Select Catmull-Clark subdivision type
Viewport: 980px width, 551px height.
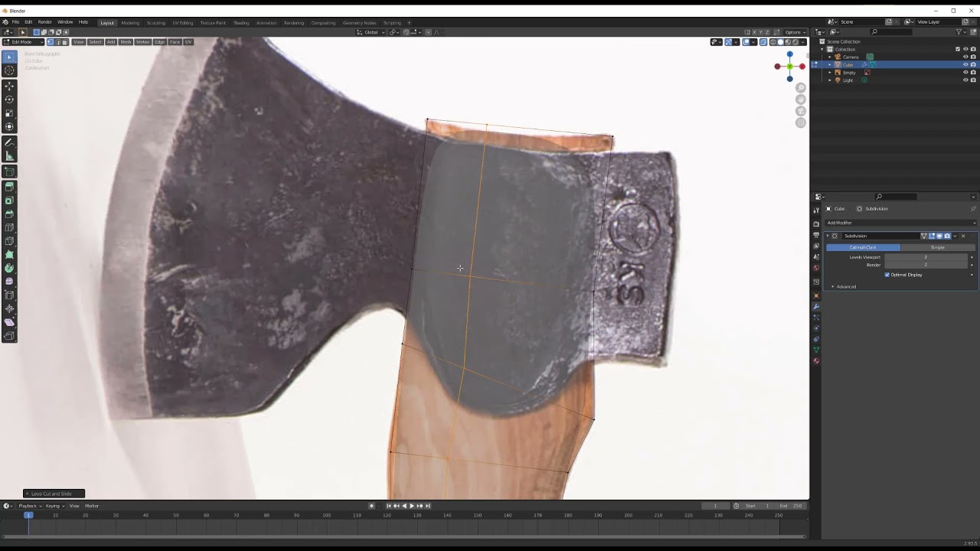(863, 247)
